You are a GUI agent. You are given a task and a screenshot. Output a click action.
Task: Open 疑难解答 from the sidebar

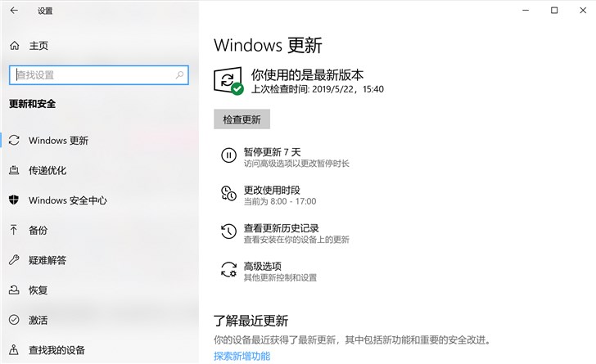(x=47, y=260)
